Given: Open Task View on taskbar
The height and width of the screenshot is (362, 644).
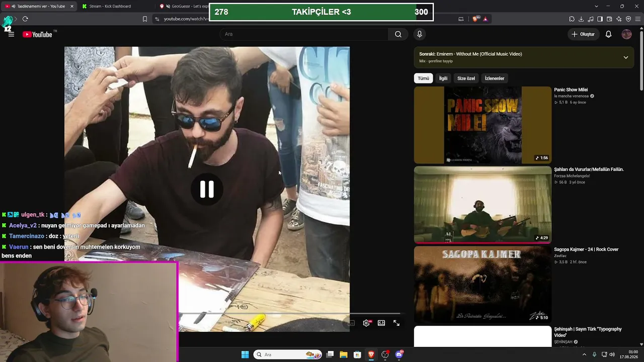Looking at the screenshot, I should click(x=330, y=354).
